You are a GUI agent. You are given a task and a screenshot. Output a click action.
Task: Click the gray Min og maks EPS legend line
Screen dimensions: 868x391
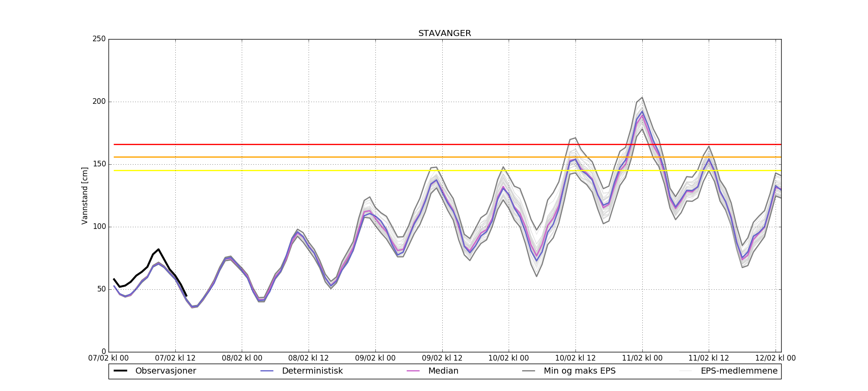(529, 371)
